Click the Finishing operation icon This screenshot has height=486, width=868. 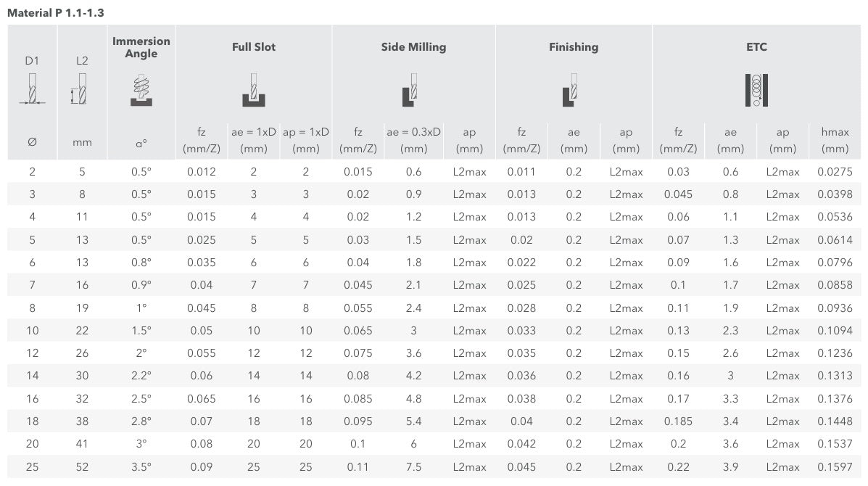[570, 90]
